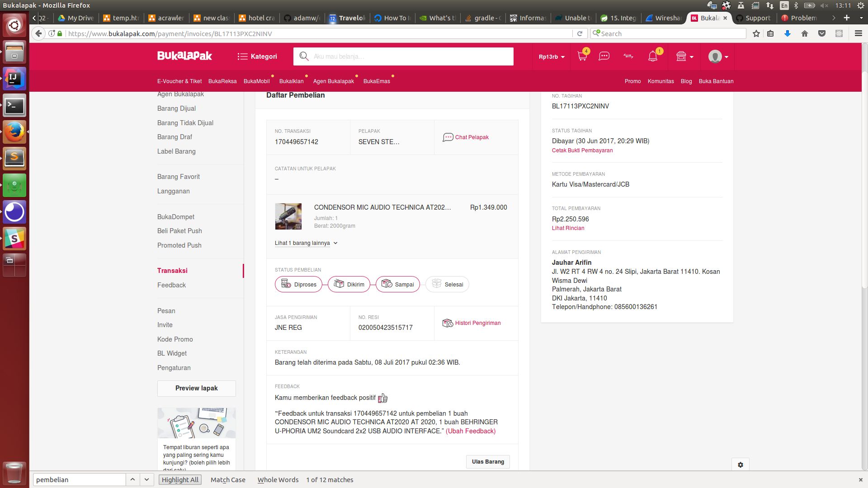Open the Kategori menu
This screenshot has width=868, height=488.
tap(257, 56)
